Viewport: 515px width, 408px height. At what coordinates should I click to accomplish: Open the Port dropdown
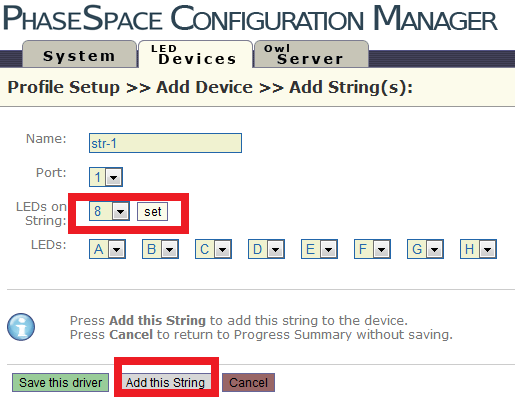(106, 177)
